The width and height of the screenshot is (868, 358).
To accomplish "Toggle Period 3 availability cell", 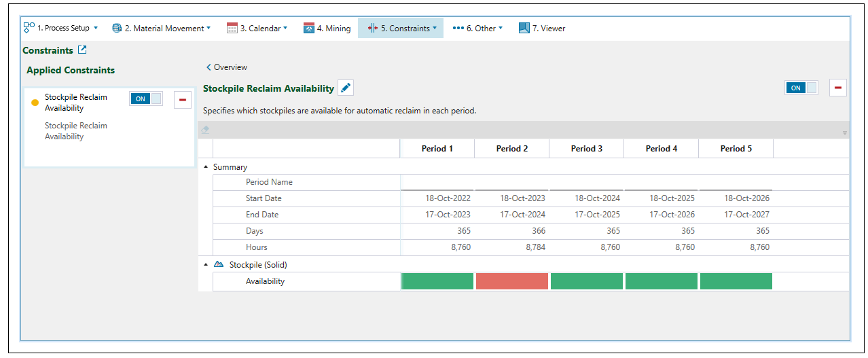I will coord(586,281).
